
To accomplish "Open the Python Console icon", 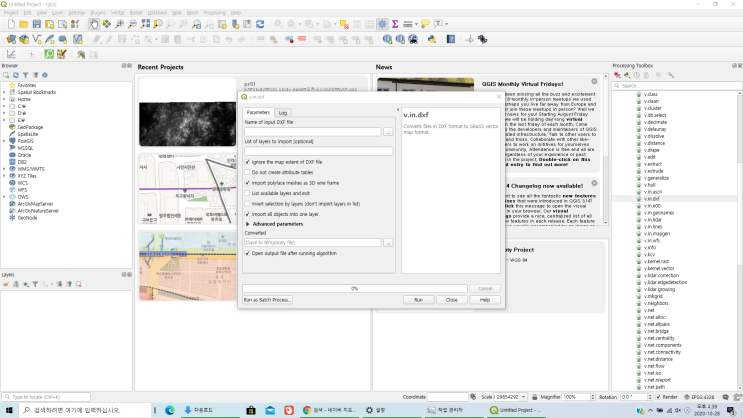I will coord(432,39).
